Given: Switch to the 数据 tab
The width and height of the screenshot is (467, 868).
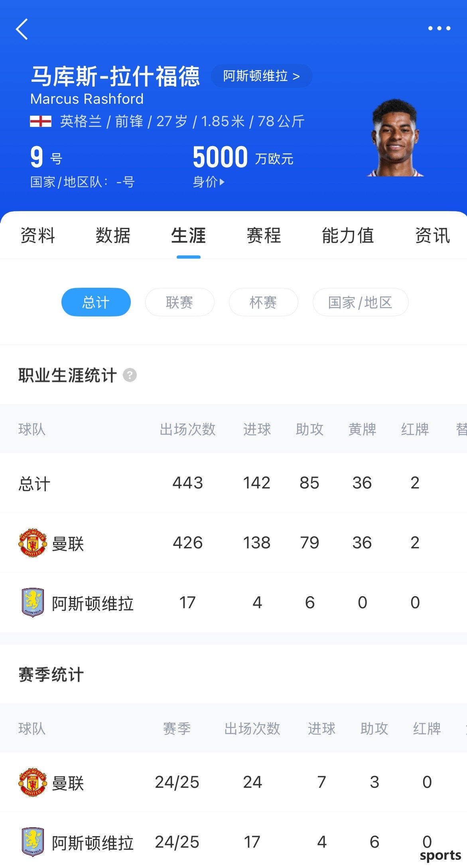Looking at the screenshot, I should (x=113, y=235).
